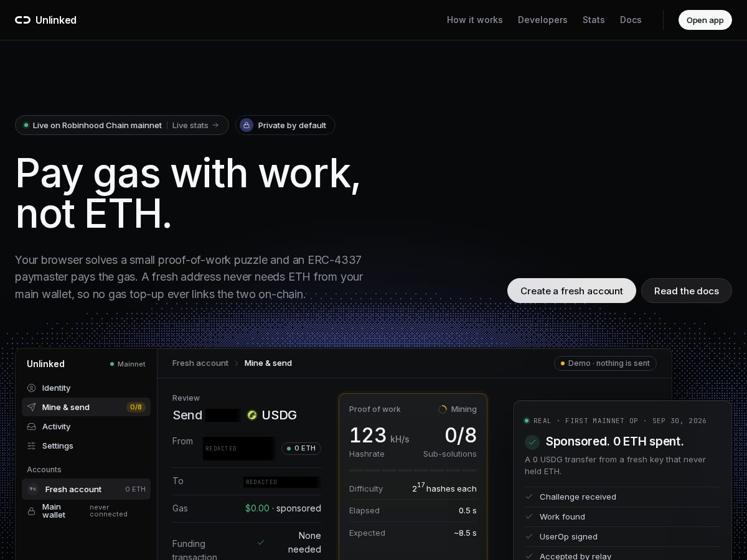Click the Mining spinner icon
The image size is (747, 560).
click(x=443, y=409)
